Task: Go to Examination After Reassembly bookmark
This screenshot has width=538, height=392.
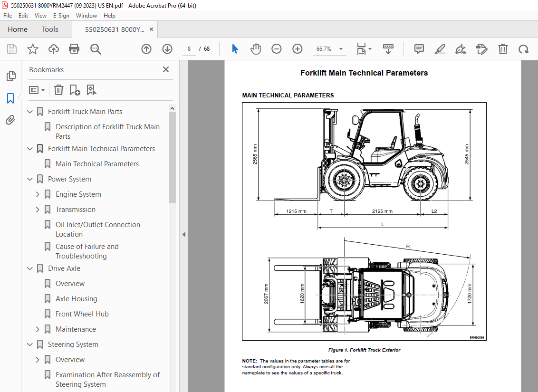Action: click(107, 379)
